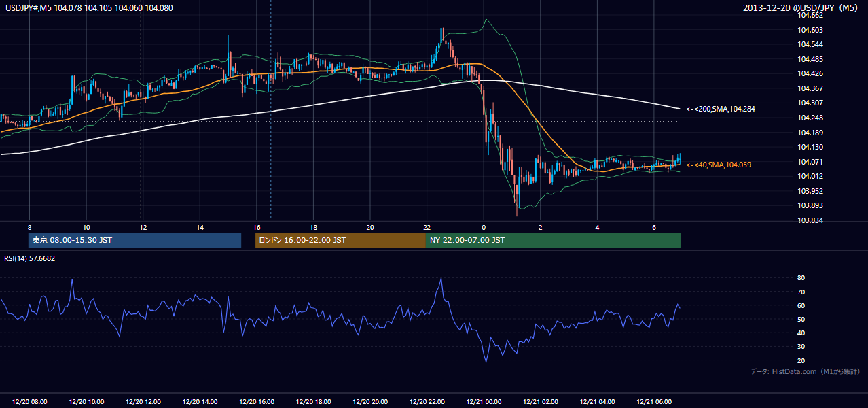Click the 12/20 12:00 bottom time label
Screen dimensions: 868x408
[x=143, y=402]
